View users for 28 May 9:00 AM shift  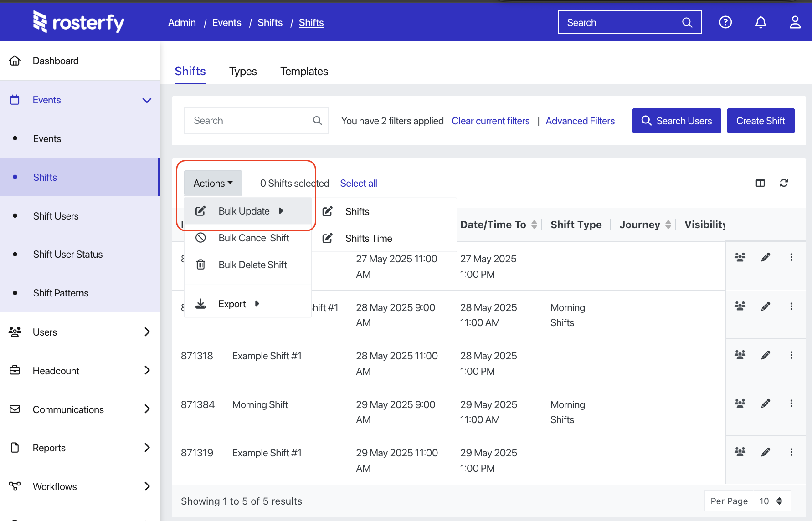(740, 306)
